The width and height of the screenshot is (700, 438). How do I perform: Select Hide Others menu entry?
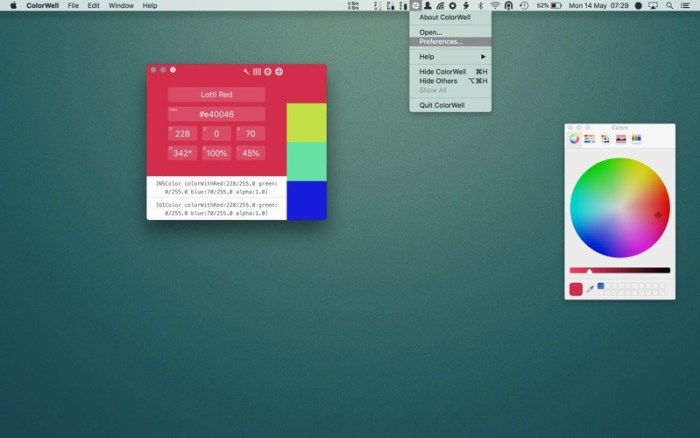click(450, 81)
